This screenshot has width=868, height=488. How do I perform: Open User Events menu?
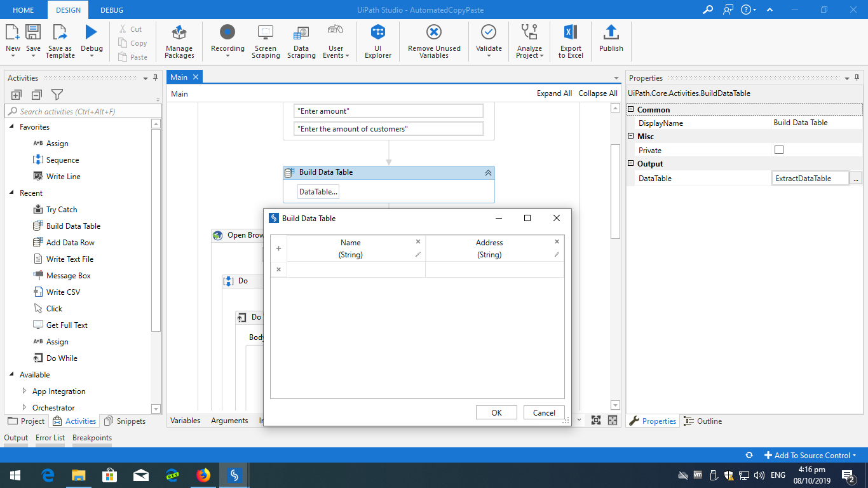point(336,41)
